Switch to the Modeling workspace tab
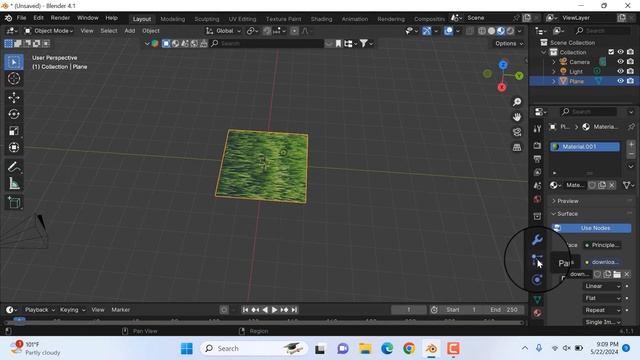The image size is (640, 360). [x=173, y=19]
